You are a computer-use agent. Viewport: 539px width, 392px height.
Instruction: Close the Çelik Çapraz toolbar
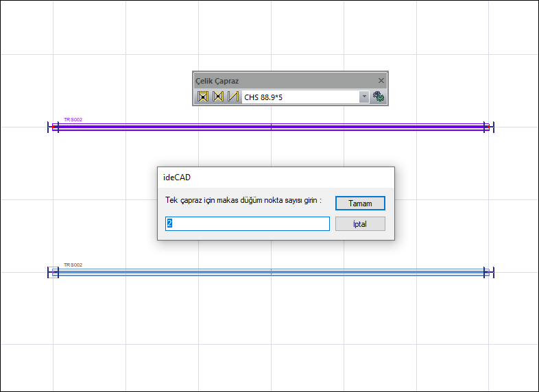pyautogui.click(x=381, y=80)
